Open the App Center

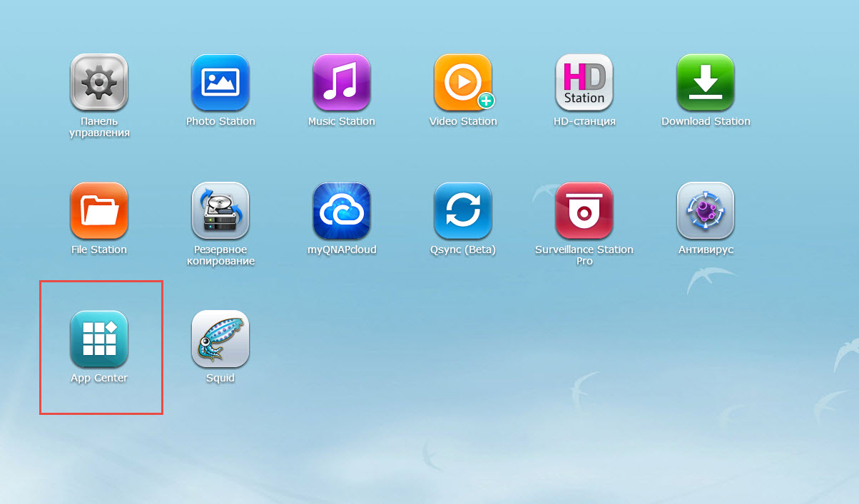(99, 339)
